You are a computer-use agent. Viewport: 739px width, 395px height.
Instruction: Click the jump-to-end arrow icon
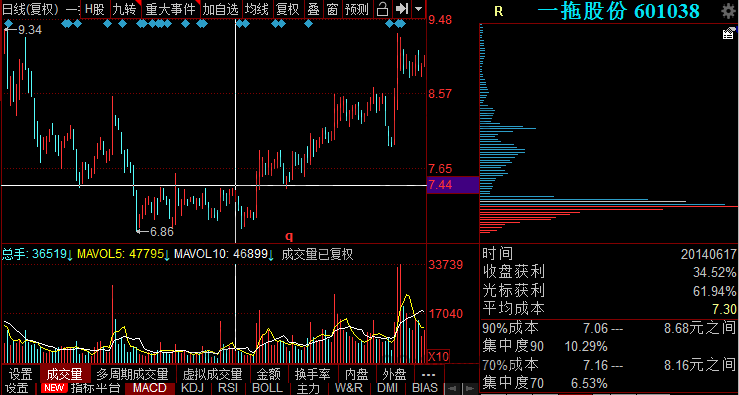click(401, 8)
